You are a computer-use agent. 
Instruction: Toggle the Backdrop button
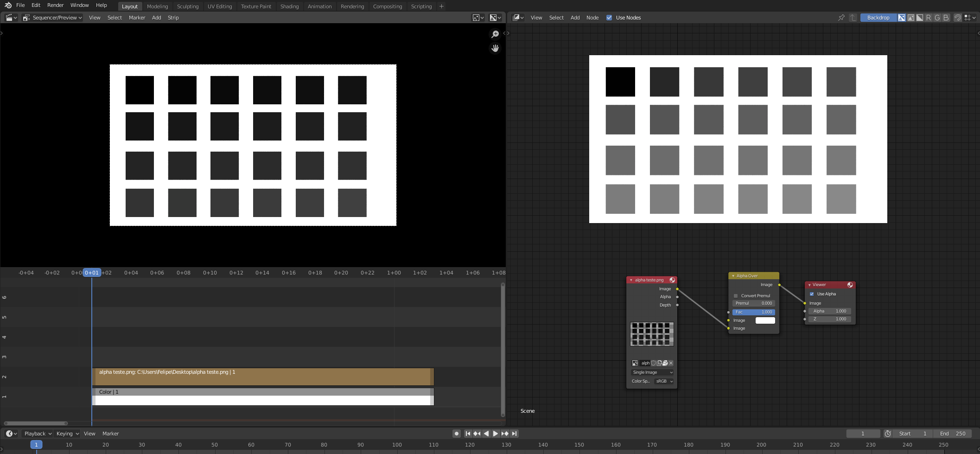878,17
